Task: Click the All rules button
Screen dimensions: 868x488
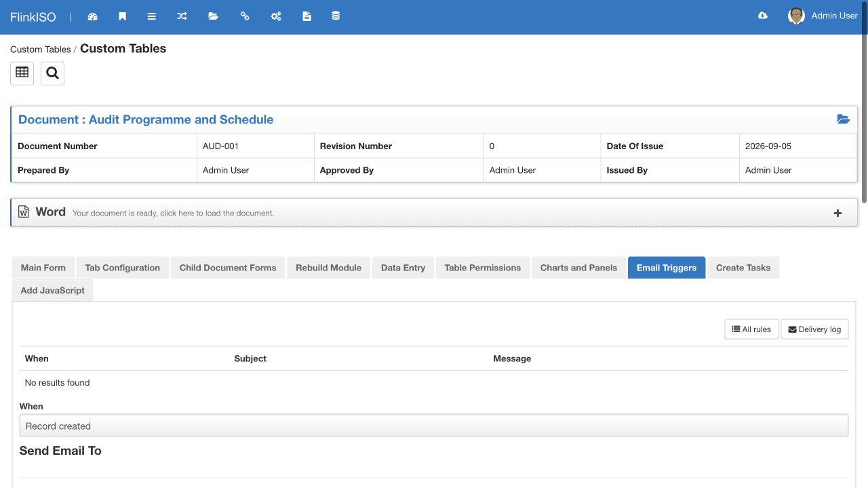Action: [x=751, y=329]
